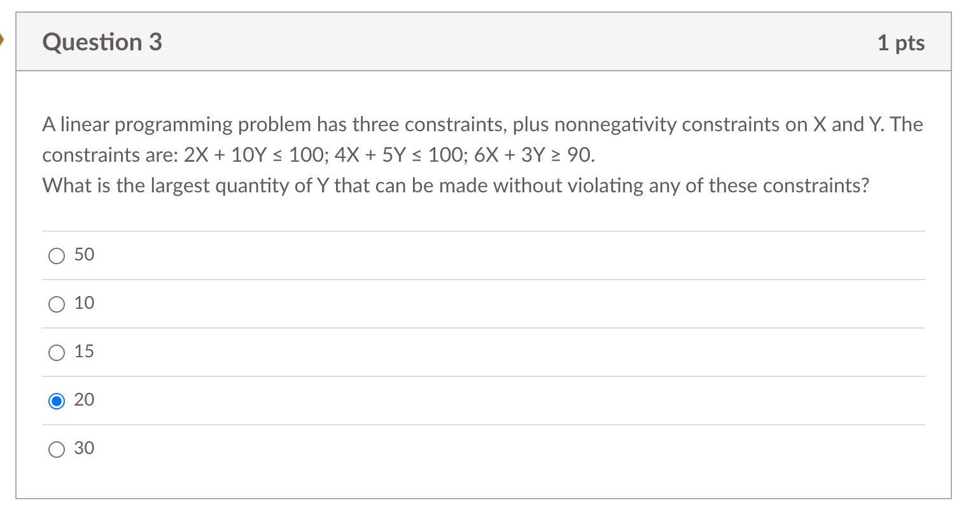Viewport: 980px width, 526px height.
Task: Click the selected radio button next to 20
Action: pos(56,401)
